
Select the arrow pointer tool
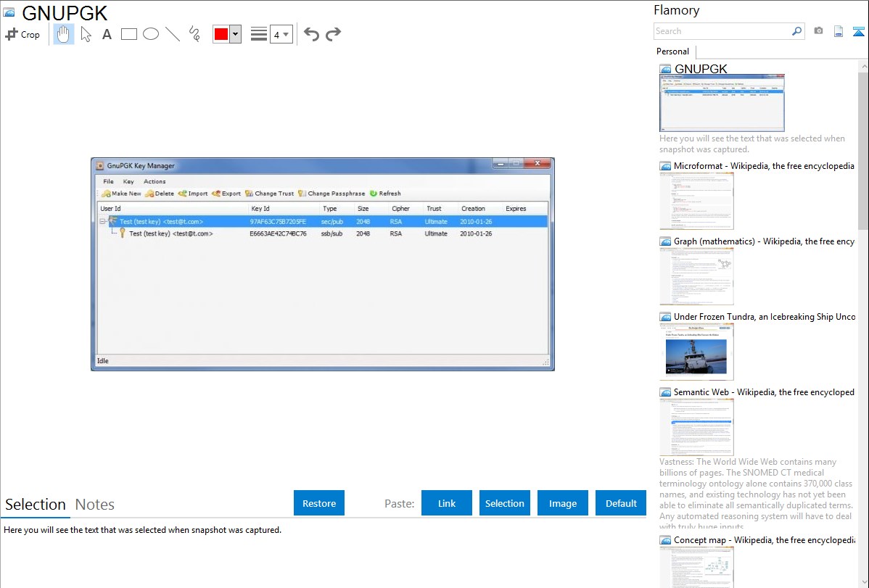(x=86, y=34)
